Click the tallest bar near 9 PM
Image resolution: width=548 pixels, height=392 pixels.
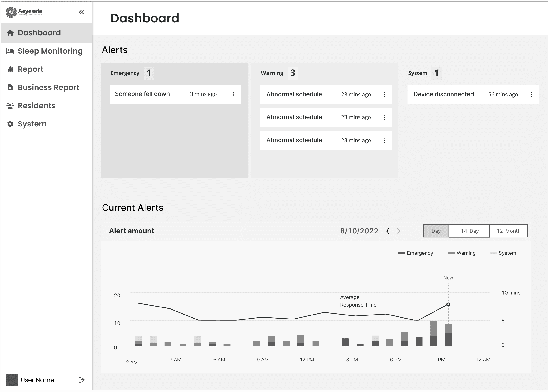(434, 333)
